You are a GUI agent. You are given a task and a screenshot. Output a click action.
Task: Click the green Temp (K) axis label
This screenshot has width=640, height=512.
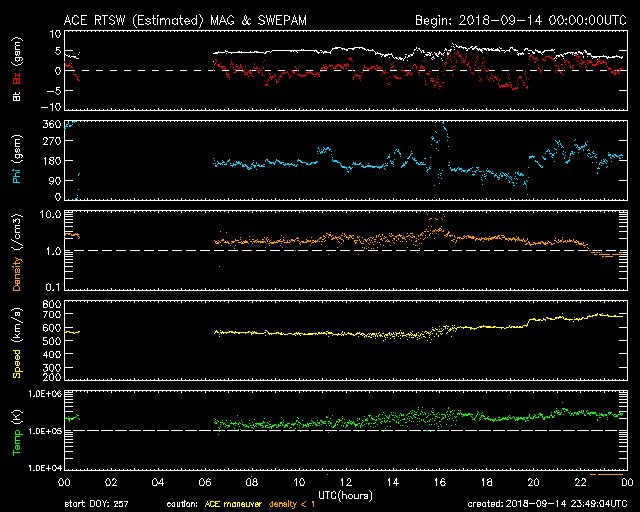point(16,430)
